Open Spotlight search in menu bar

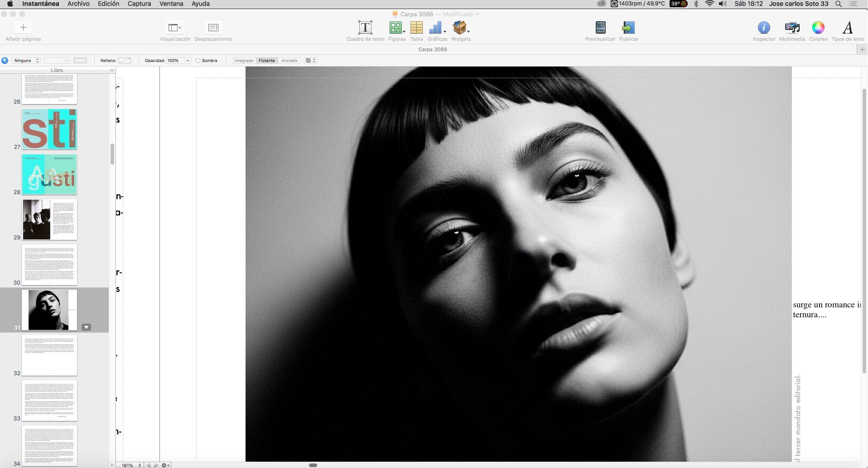839,4
